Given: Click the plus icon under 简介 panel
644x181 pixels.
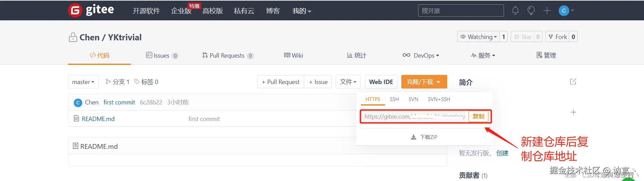Looking at the screenshot, I should coord(573,112).
